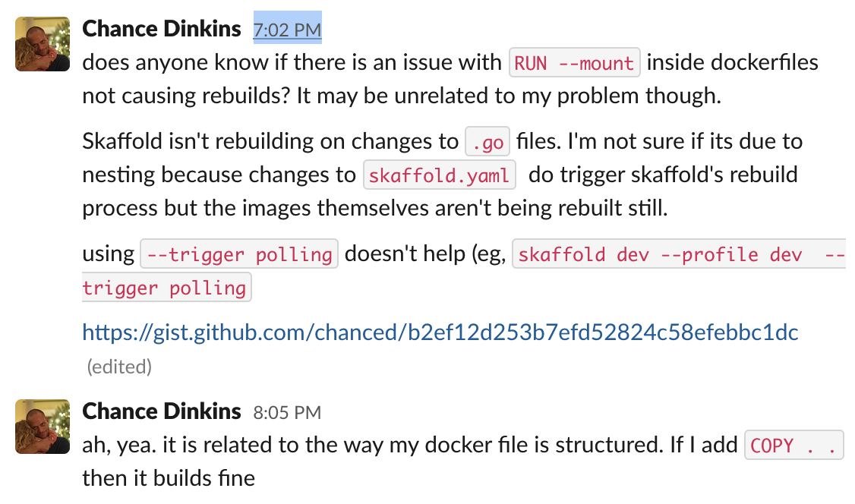This screenshot has height=504, width=855.
Task: Open the 7:02 PM timestamp link
Action: pyautogui.click(x=287, y=29)
